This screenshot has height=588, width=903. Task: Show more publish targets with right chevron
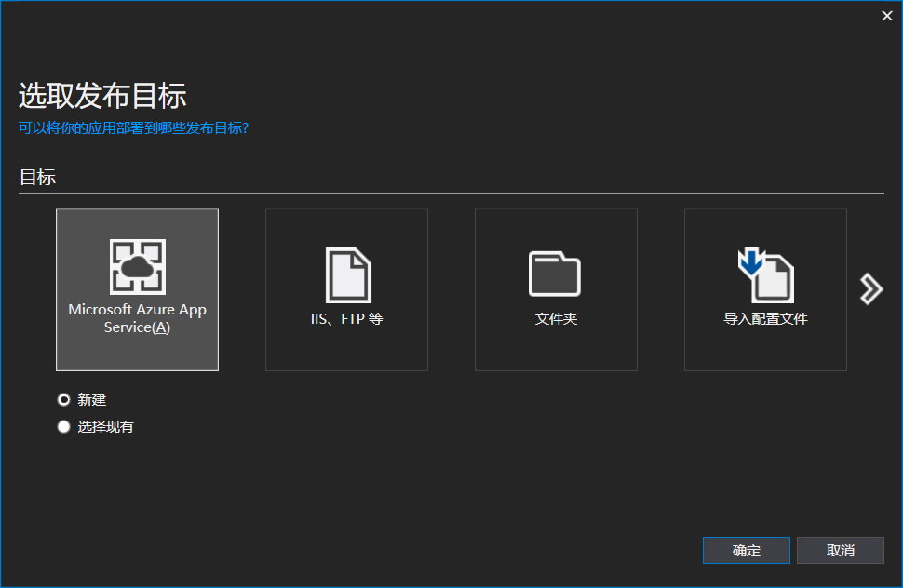tap(870, 289)
